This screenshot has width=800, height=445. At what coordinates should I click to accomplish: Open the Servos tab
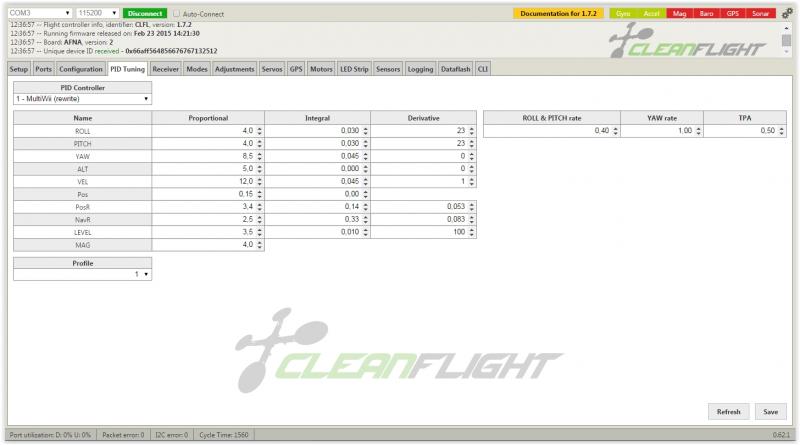(272, 69)
